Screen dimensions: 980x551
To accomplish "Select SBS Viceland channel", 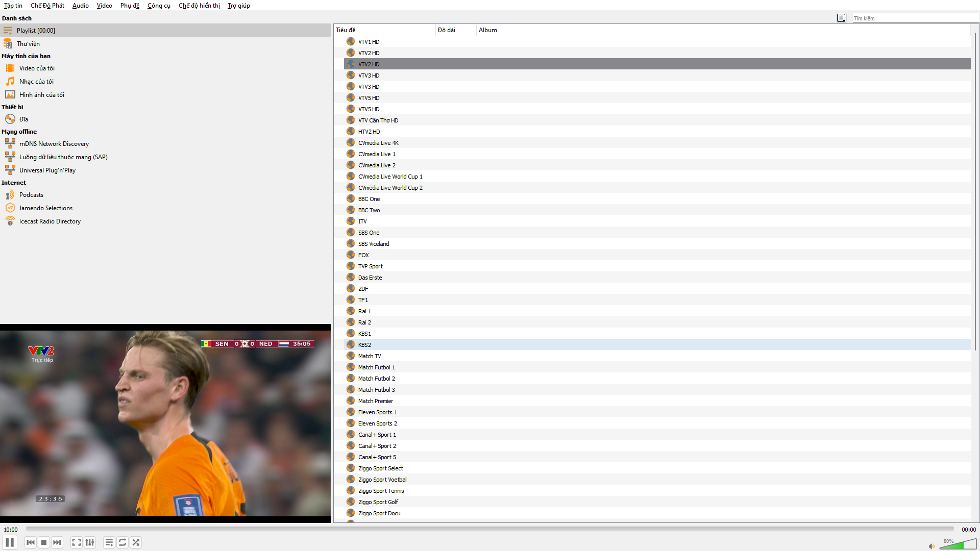I will [657, 244].
